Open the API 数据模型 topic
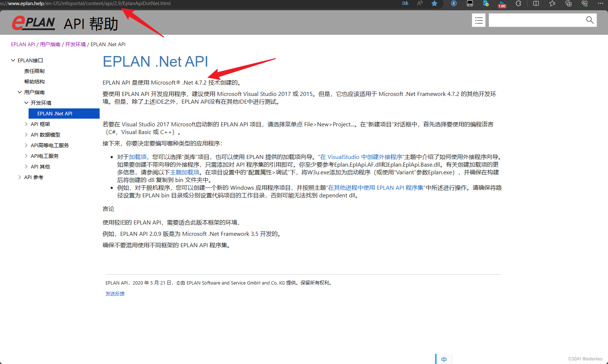608x364 pixels. coord(45,135)
